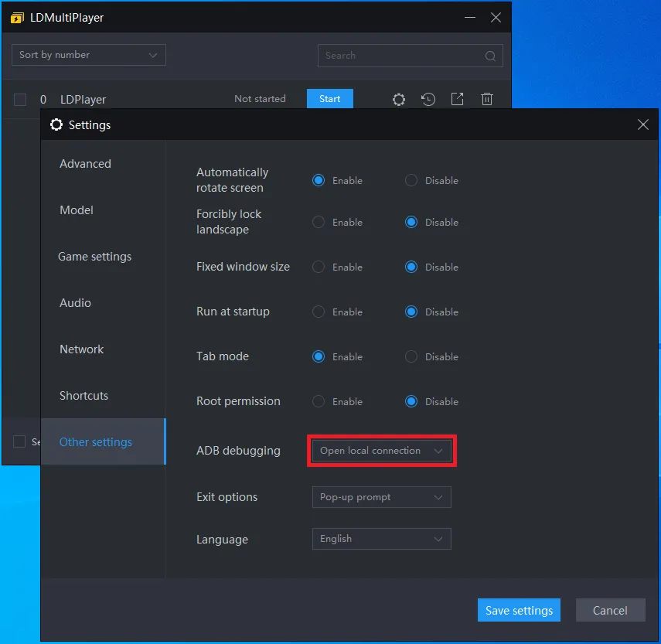Check the LDPlayer instance checkbox
661x644 pixels.
coord(20,100)
